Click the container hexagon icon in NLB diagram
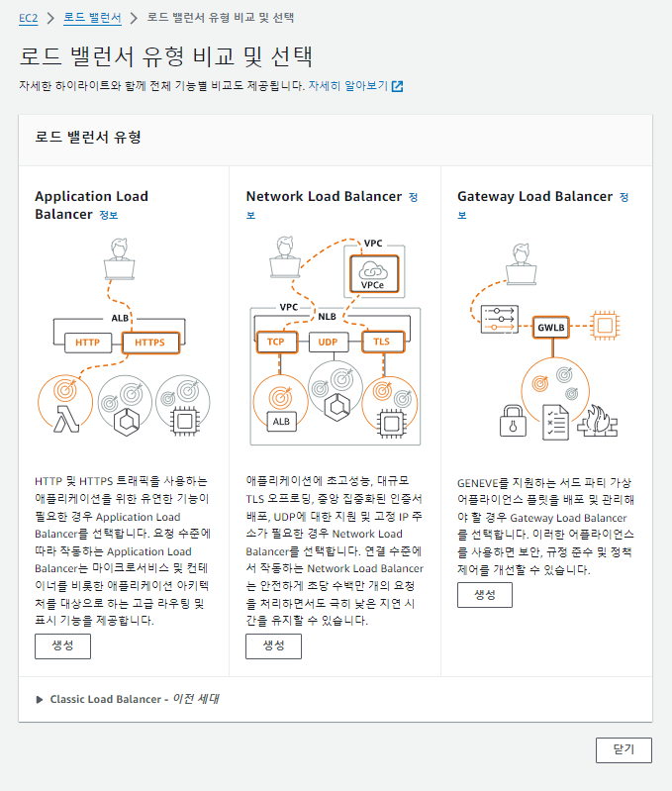The image size is (672, 791). click(337, 408)
